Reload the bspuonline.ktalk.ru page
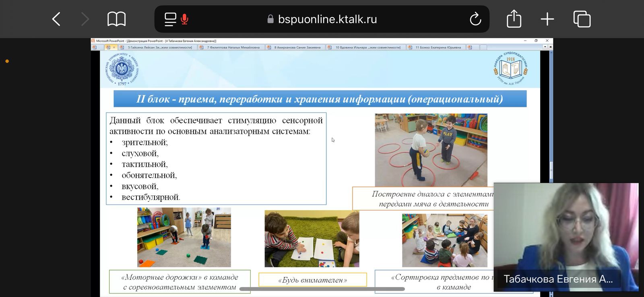 (x=475, y=19)
